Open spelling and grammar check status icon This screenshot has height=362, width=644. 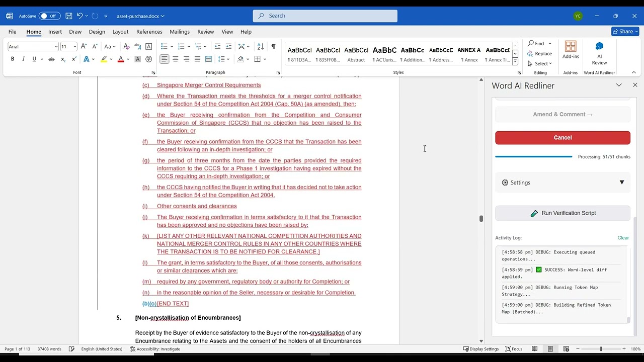coord(71,349)
